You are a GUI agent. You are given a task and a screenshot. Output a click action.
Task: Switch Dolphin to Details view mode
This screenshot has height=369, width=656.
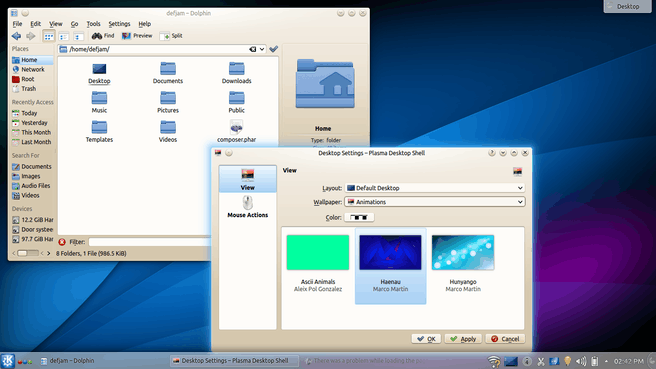click(64, 36)
